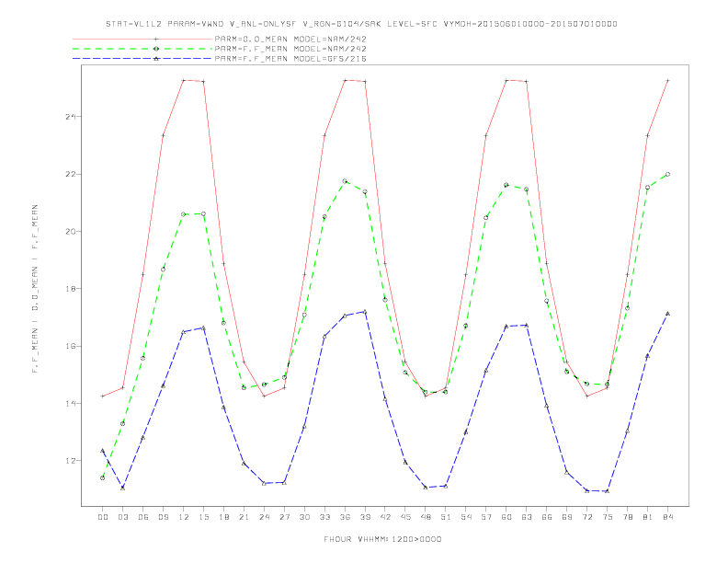Click red plus data point at forecast hour 84
This screenshot has height=563, width=728.
pyautogui.click(x=667, y=80)
